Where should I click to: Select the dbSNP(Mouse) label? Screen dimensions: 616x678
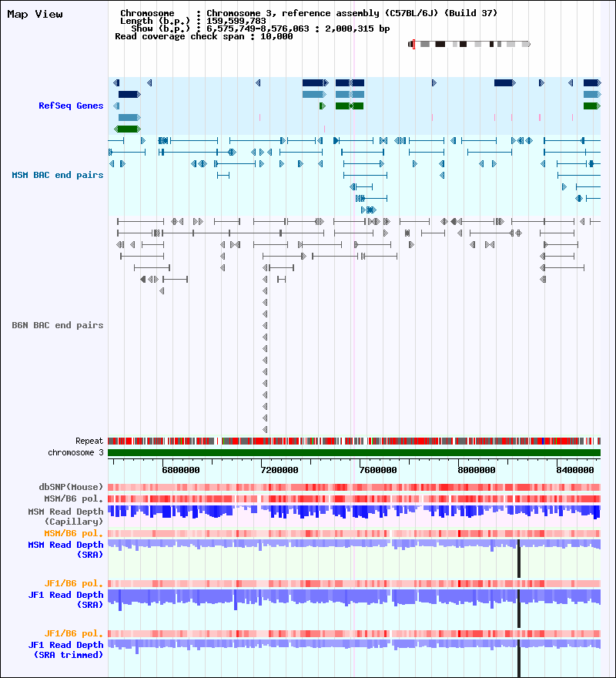point(71,487)
